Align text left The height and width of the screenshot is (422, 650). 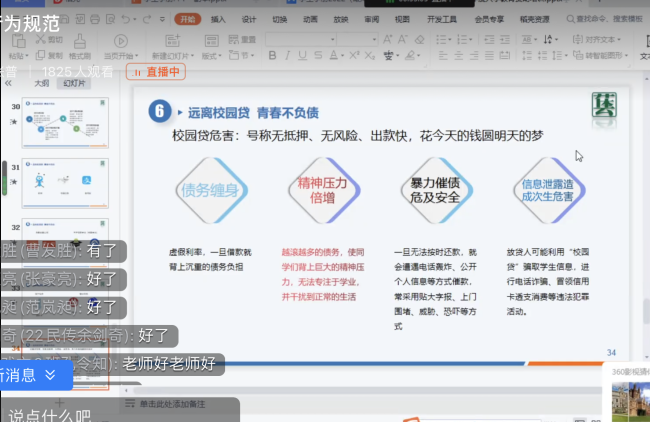click(443, 55)
